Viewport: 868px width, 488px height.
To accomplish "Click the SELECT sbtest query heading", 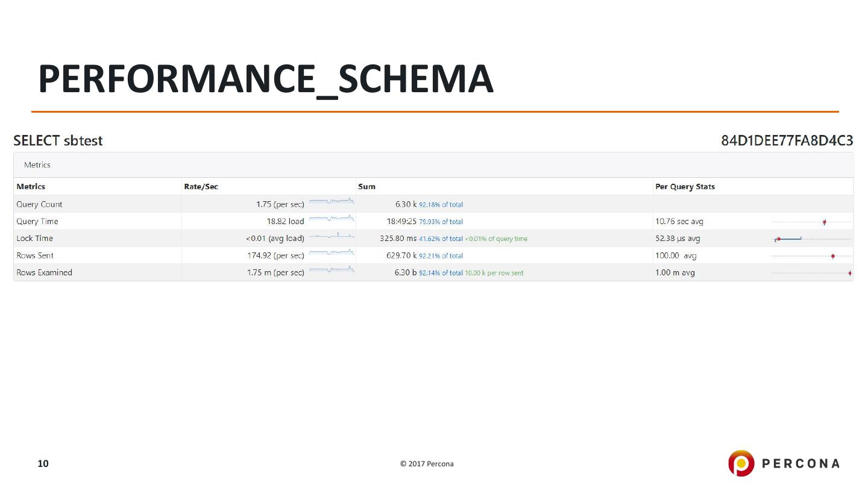I will [x=58, y=141].
